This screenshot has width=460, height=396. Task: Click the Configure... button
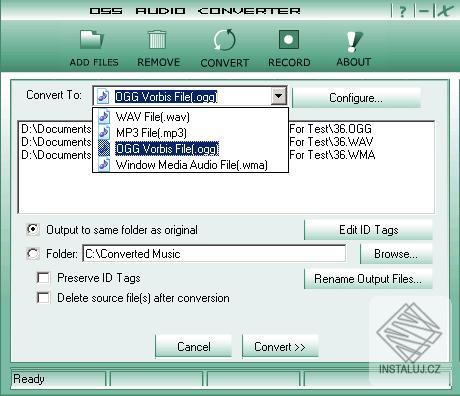point(356,98)
